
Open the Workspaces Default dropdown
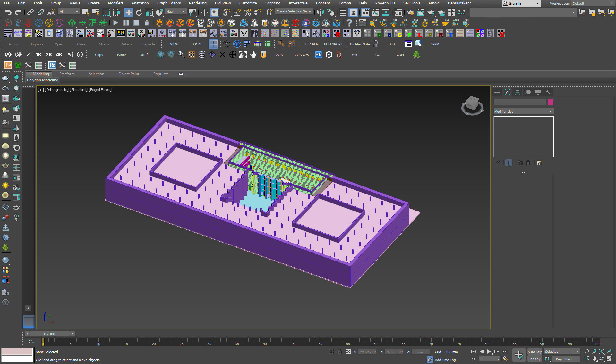[593, 4]
